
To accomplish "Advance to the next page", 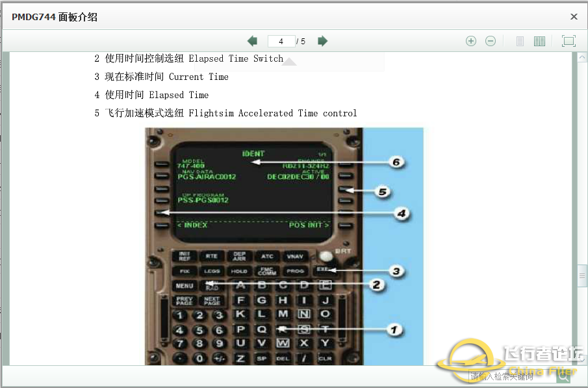I will tap(323, 40).
